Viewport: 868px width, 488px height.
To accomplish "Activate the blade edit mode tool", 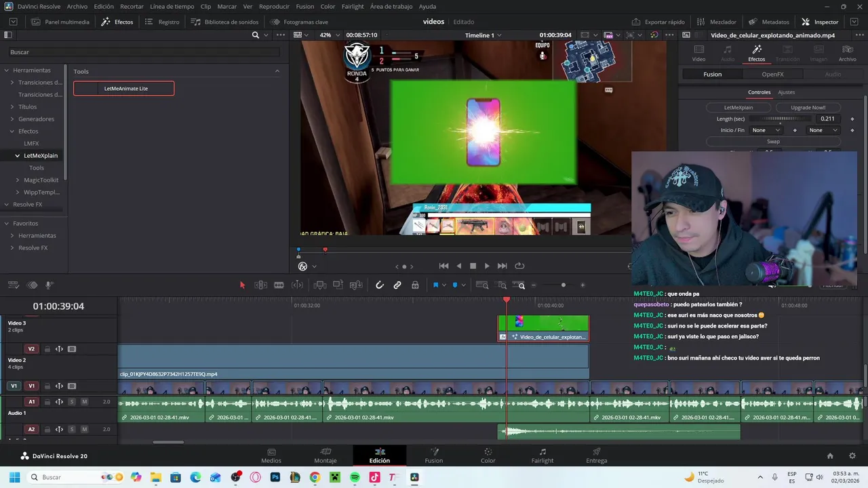I will coord(279,285).
